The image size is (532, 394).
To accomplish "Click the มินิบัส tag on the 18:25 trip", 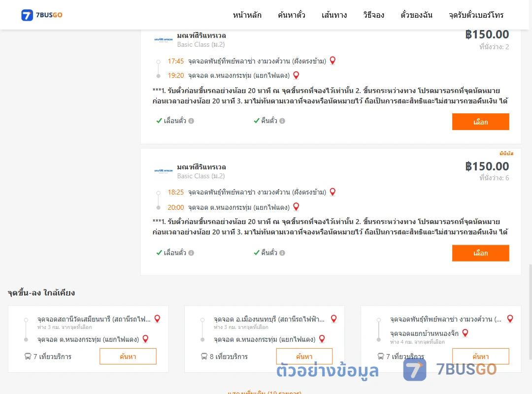I will click(506, 154).
